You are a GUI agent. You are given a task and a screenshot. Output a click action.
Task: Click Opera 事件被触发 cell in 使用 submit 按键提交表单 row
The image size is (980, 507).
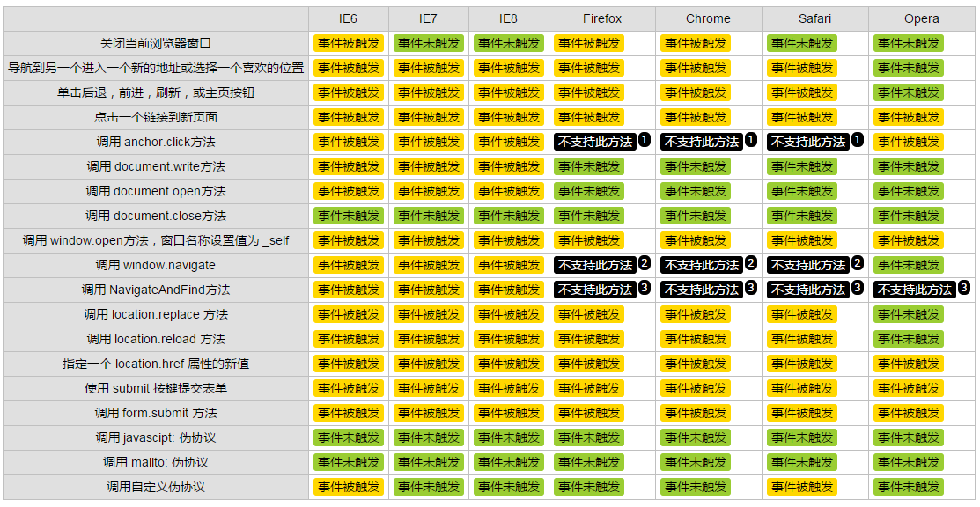pyautogui.click(x=908, y=388)
